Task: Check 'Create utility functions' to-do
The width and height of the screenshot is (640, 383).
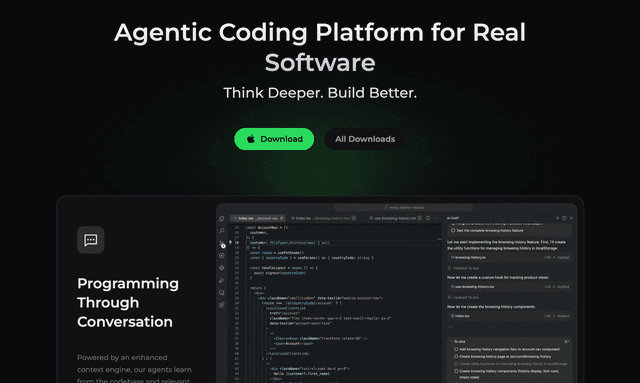Action: [456, 364]
